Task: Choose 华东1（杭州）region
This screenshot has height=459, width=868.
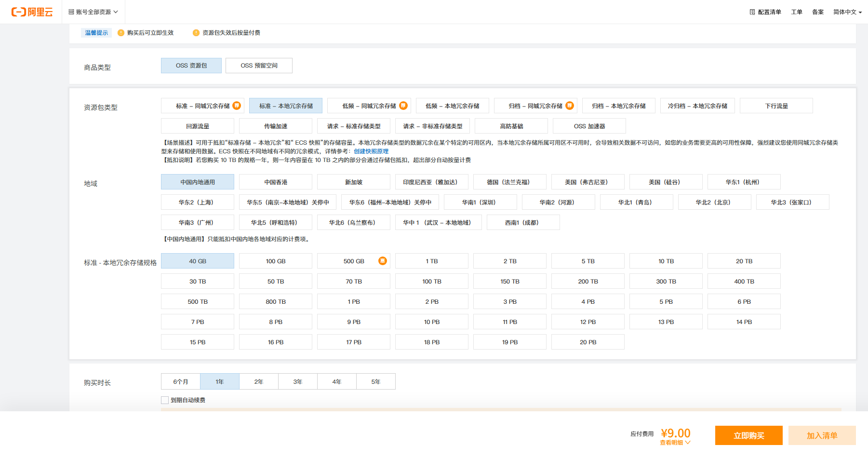Action: pyautogui.click(x=744, y=182)
